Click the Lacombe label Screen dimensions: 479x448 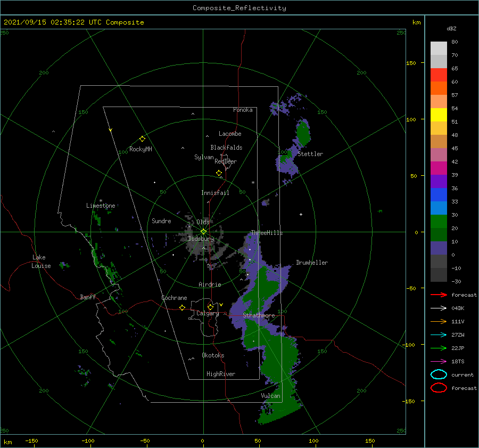(x=230, y=134)
